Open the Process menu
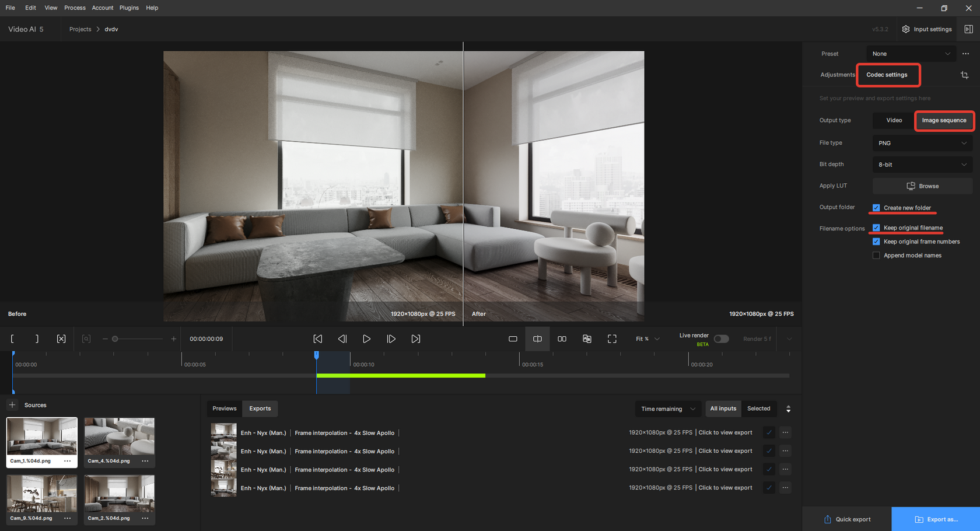980x531 pixels. coord(75,8)
